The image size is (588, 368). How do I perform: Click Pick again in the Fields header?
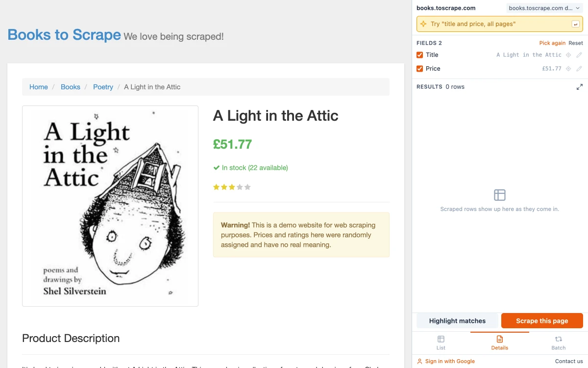(552, 43)
